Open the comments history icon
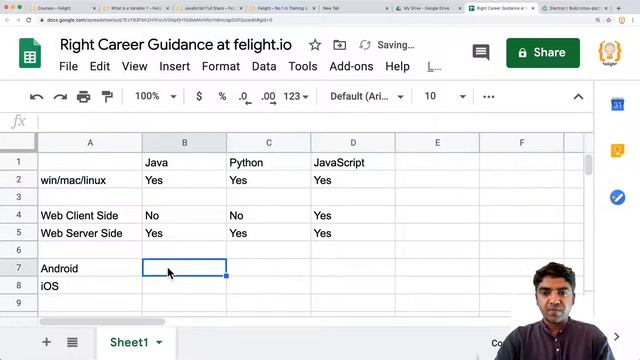The image size is (640, 360). tap(481, 52)
